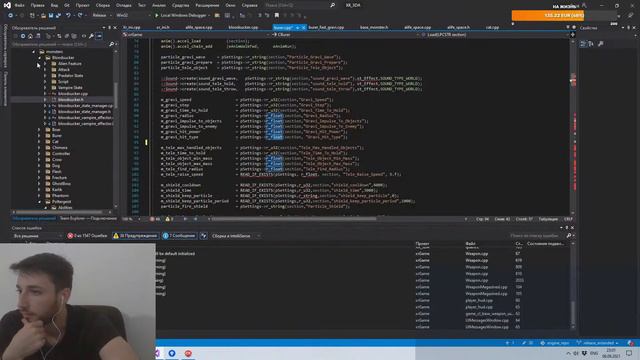
Task: Switch to the Team Explorer tab
Action: 88,218
